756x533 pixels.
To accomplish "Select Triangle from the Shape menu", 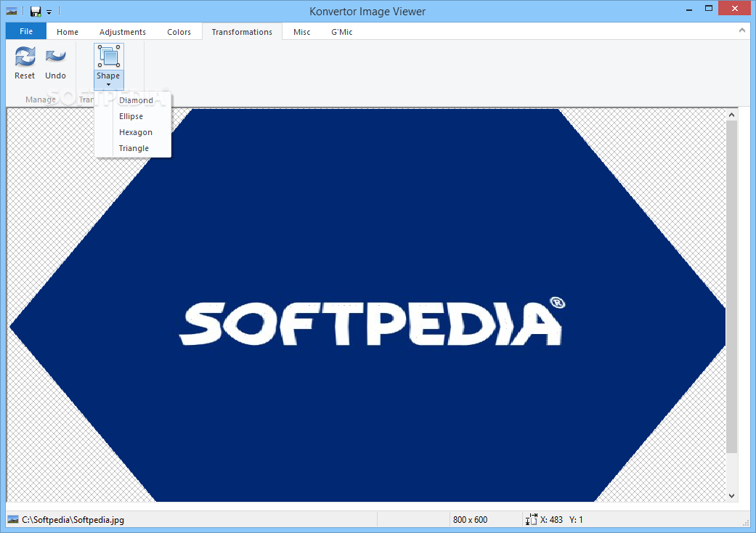I will pos(133,148).
